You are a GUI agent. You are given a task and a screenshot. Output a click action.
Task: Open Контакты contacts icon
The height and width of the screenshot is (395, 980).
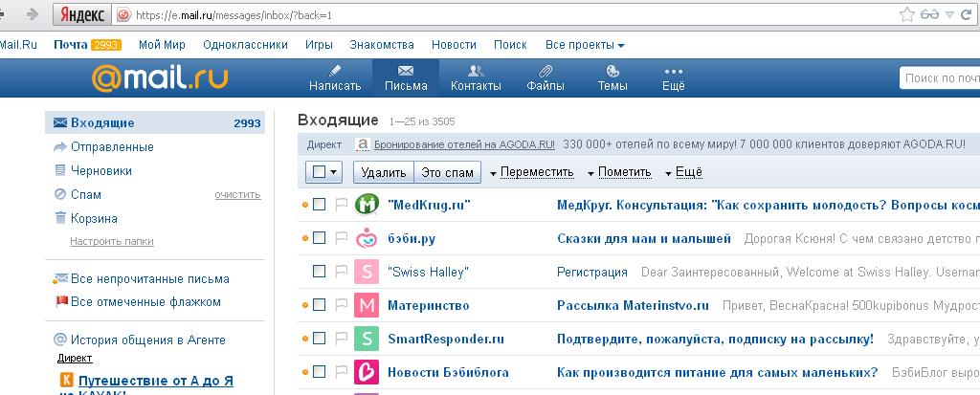[476, 71]
